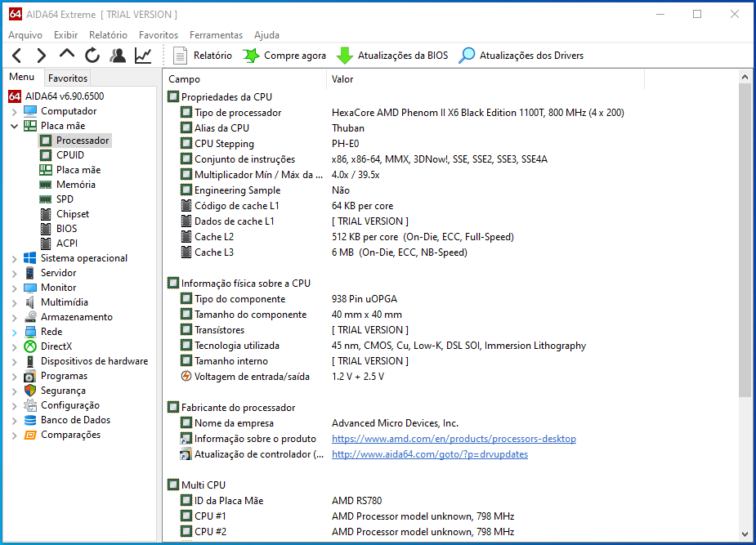Open the Ferramentas menu
This screenshot has width=756, height=545.
[x=216, y=35]
